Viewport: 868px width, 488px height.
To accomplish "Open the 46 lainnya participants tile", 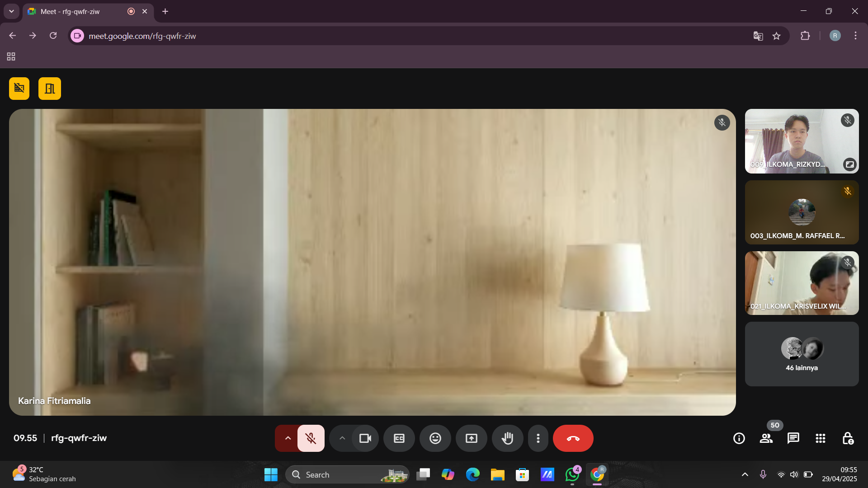I will tap(802, 354).
